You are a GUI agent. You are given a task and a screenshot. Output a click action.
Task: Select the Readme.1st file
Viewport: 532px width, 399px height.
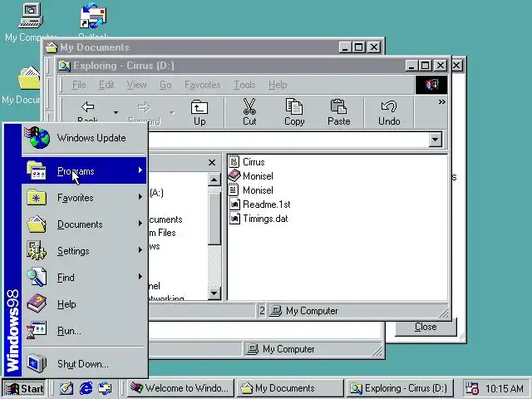260,204
